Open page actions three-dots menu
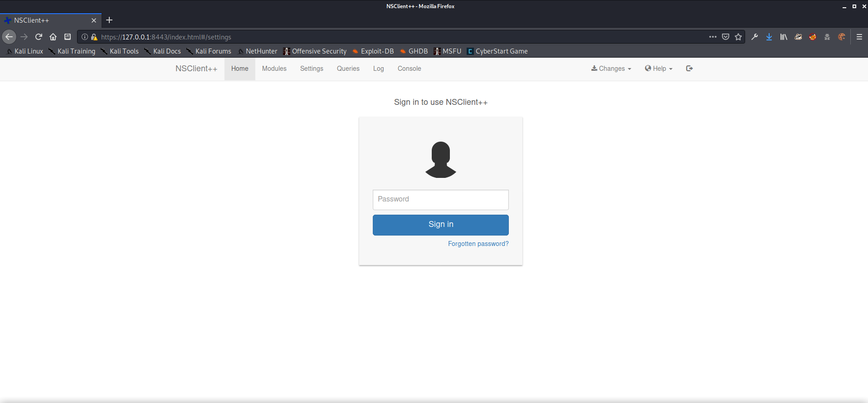Viewport: 868px width, 403px height. coord(713,37)
